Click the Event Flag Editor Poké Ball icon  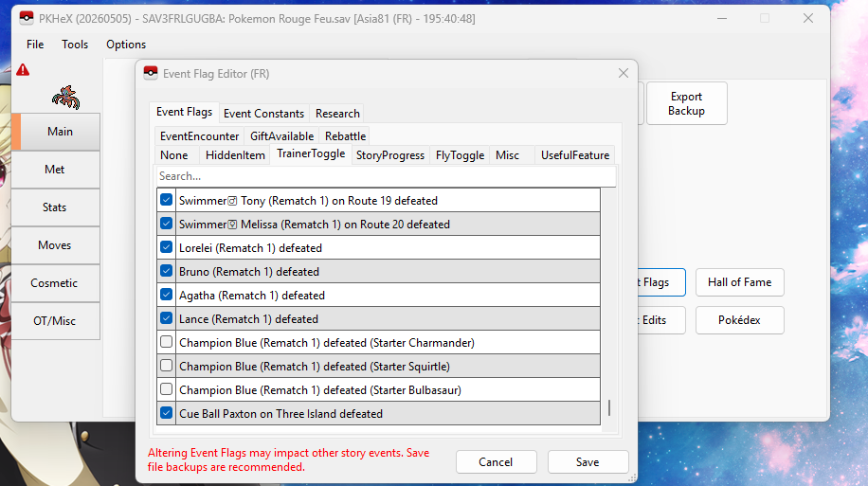[x=151, y=73]
